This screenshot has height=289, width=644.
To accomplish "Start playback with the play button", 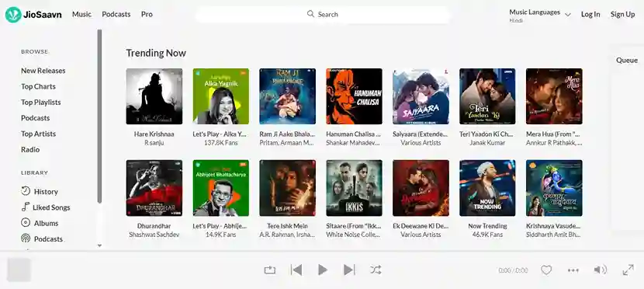I will click(323, 270).
